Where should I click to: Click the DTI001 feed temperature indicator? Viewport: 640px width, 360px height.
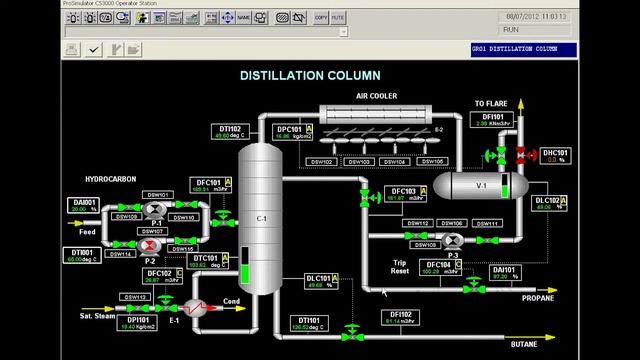82,256
